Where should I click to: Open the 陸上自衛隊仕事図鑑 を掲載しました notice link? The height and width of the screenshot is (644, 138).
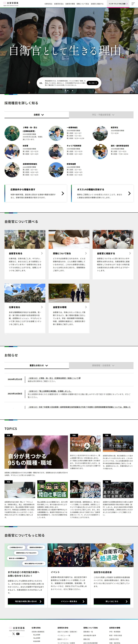pyautogui.click(x=50, y=391)
